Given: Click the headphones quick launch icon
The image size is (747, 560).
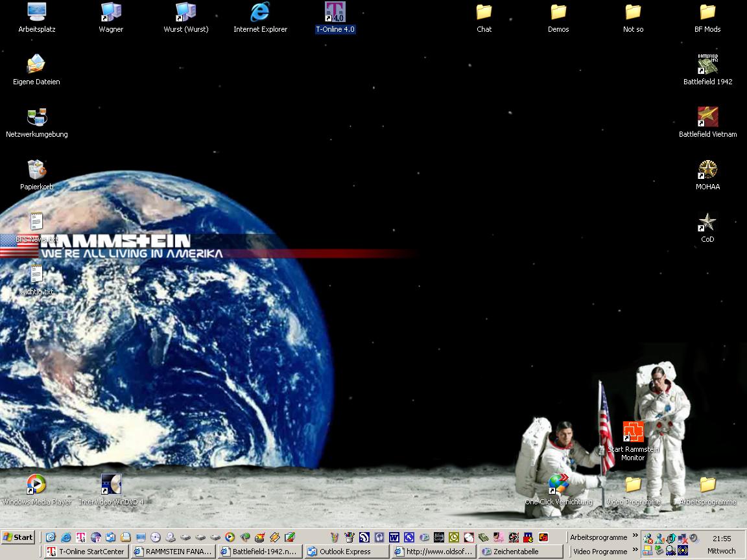Looking at the screenshot, I should tap(379, 537).
